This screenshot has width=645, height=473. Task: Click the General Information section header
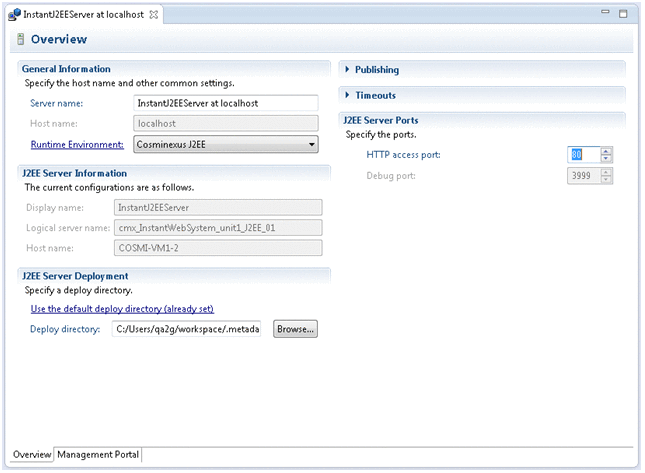(66, 69)
